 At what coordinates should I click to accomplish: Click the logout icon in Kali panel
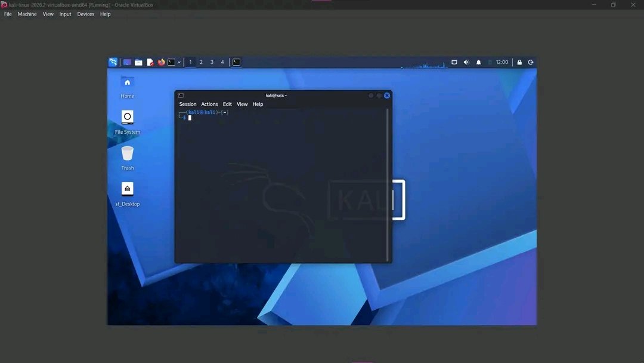531,62
